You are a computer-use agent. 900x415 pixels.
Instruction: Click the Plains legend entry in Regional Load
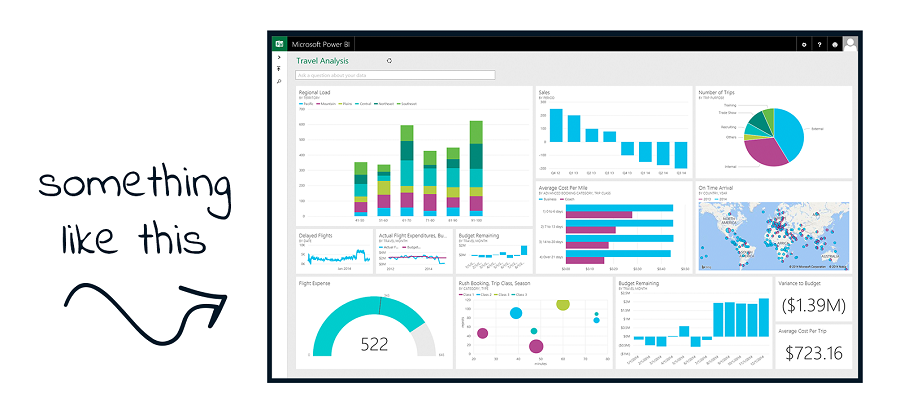point(346,104)
